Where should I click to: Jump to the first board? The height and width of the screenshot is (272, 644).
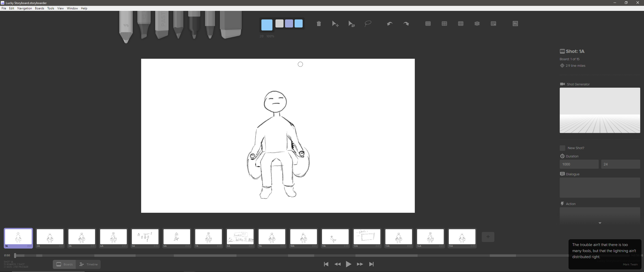[326, 264]
